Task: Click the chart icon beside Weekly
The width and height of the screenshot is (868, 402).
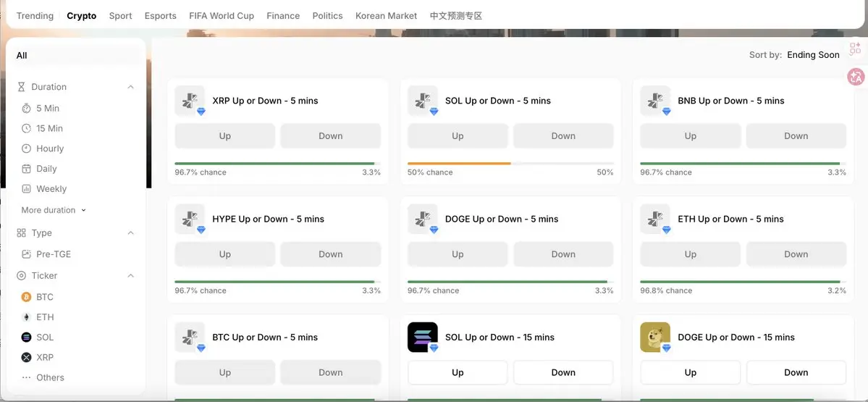Action: pos(26,189)
